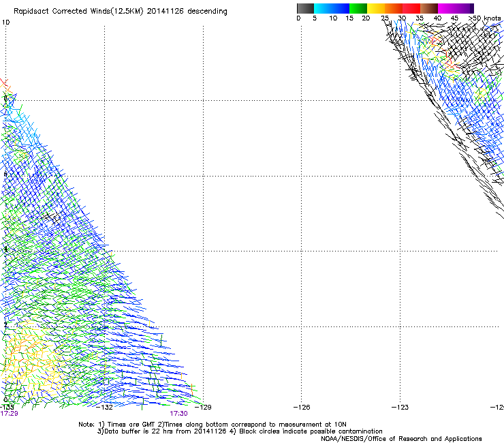Screen dimensions: 504x443
Task: Click the '10' latitude label at top left
Action: coord(5,22)
